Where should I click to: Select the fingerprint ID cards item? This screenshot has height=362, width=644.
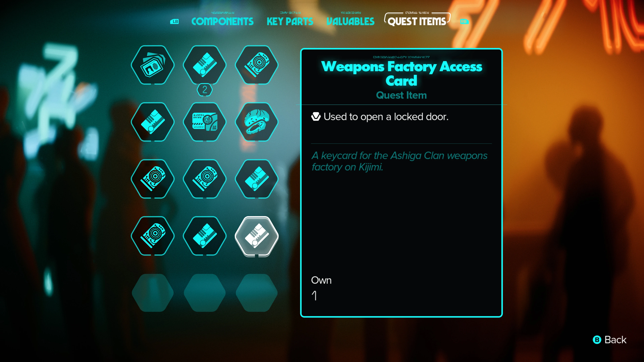[x=152, y=65]
